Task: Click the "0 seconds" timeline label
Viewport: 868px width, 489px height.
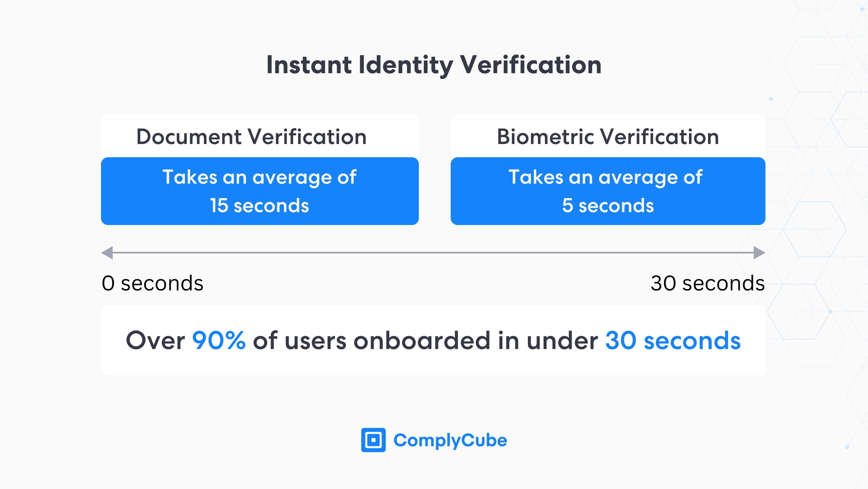Action: (x=153, y=283)
